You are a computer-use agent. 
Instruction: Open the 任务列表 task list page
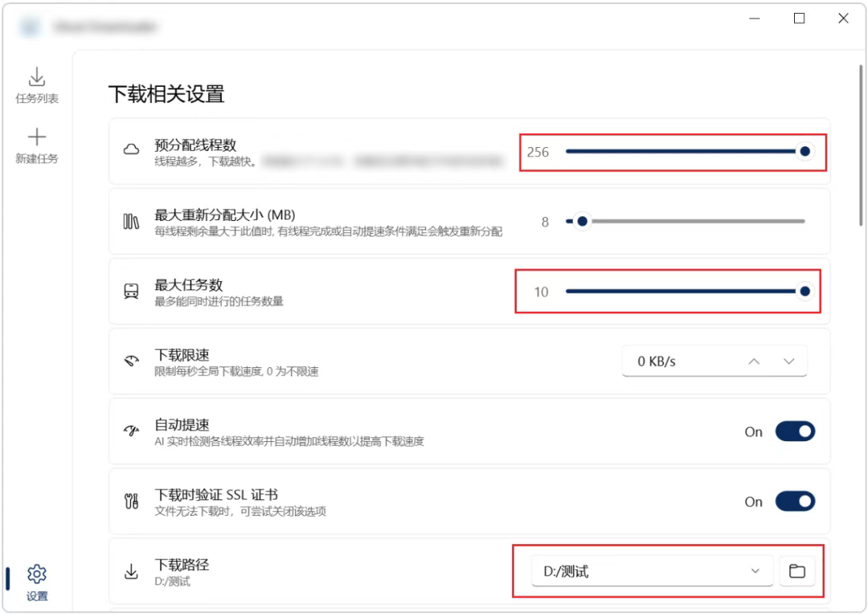pyautogui.click(x=36, y=85)
